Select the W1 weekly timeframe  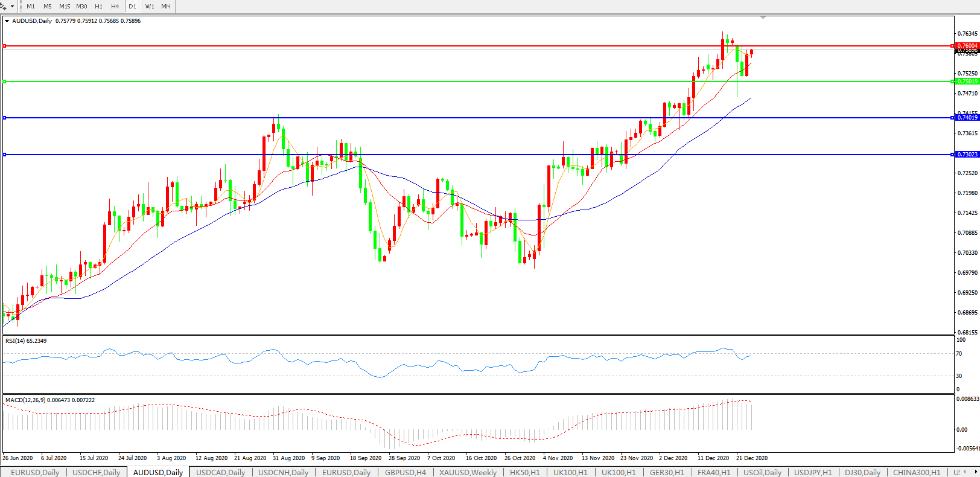click(150, 7)
